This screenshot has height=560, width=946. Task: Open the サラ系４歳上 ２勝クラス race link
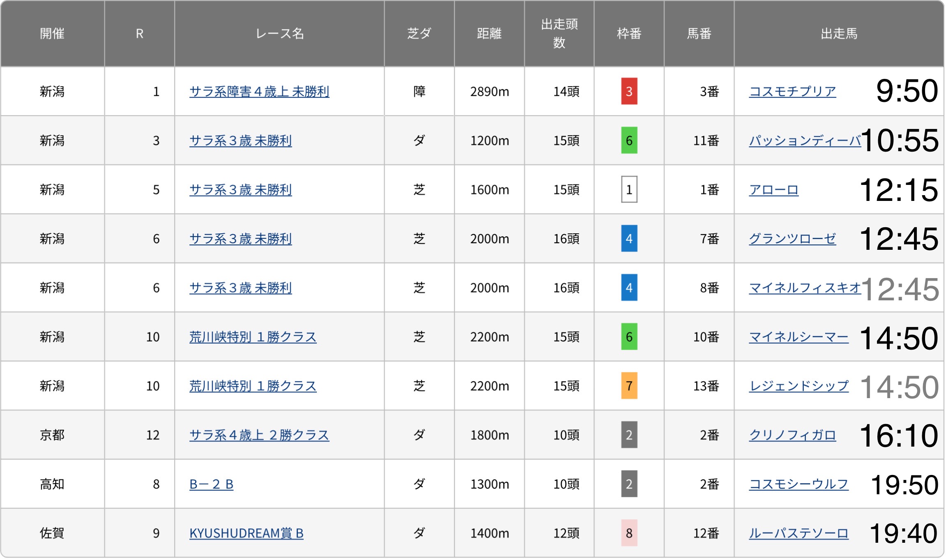coord(259,435)
